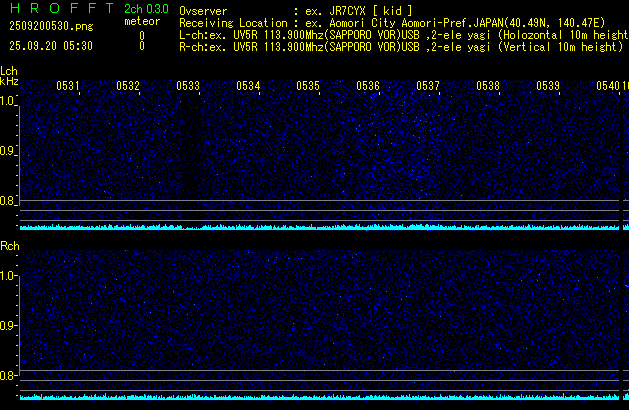Click the meteor count heading
The width and height of the screenshot is (629, 410).
tap(141, 21)
